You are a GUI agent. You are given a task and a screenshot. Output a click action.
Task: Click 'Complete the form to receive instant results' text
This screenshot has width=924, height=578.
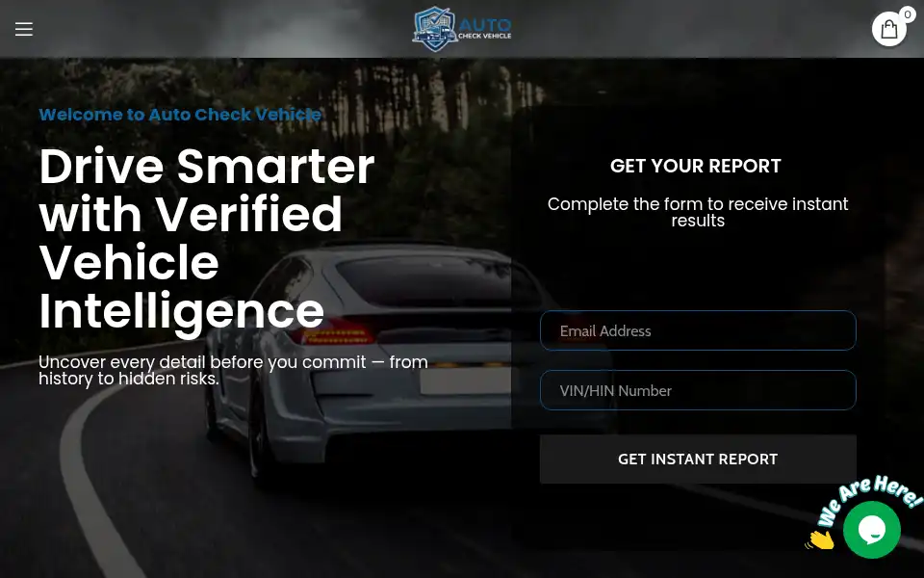(x=698, y=212)
